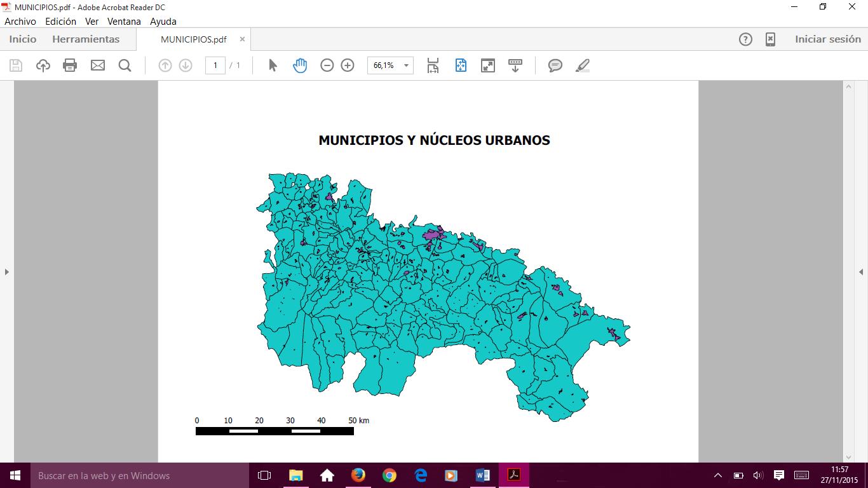Click the page number input field
This screenshot has width=868, height=488.
point(215,65)
